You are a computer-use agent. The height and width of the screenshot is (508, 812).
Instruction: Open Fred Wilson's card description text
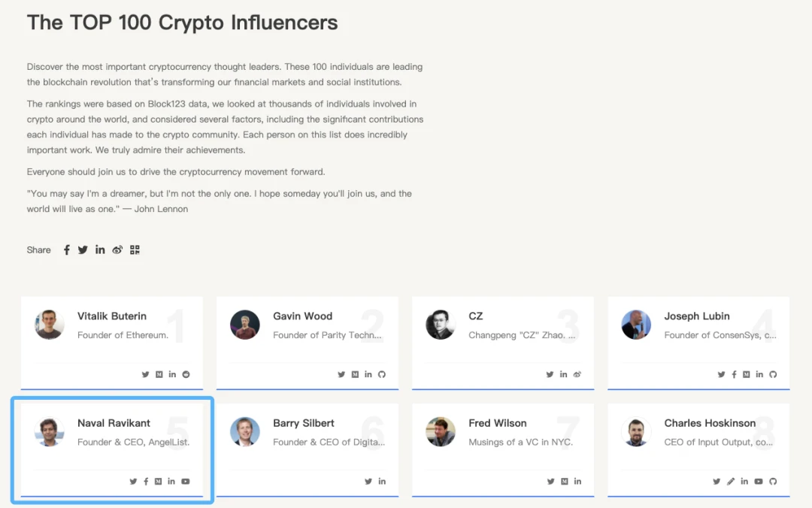pyautogui.click(x=520, y=443)
